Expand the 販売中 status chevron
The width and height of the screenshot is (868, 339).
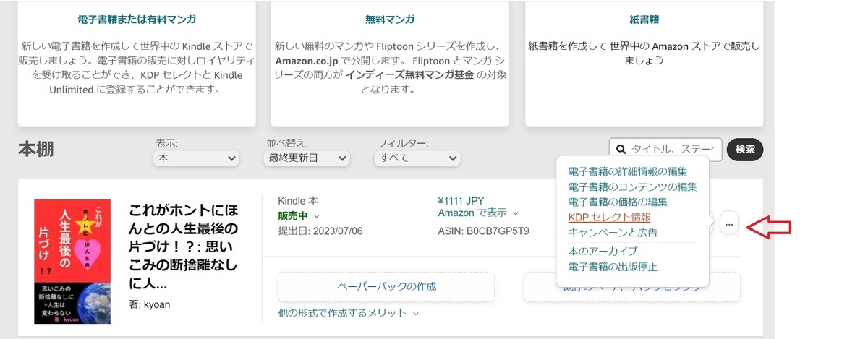pos(317,216)
